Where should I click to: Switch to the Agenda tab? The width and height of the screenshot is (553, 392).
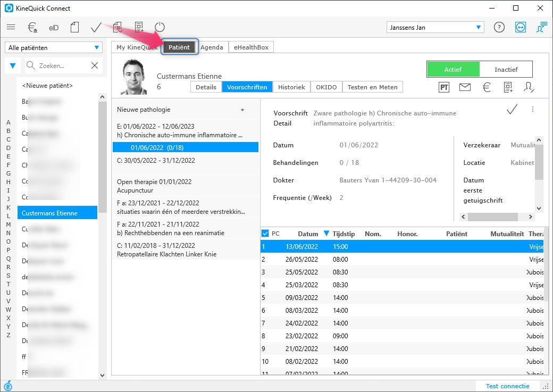pyautogui.click(x=212, y=47)
